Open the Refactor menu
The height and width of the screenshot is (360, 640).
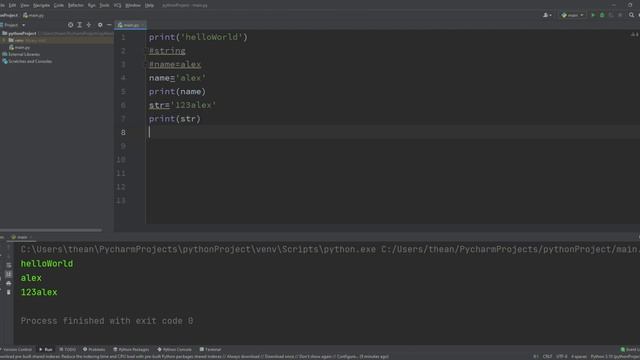76,5
